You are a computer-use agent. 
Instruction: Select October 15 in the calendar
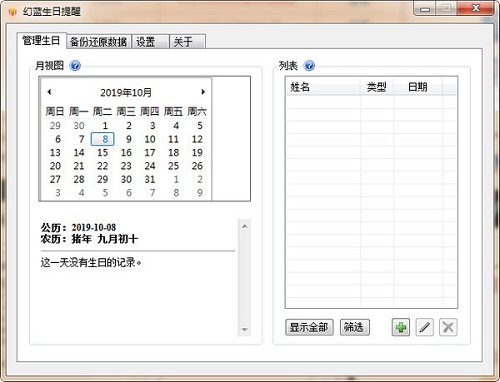tap(103, 152)
